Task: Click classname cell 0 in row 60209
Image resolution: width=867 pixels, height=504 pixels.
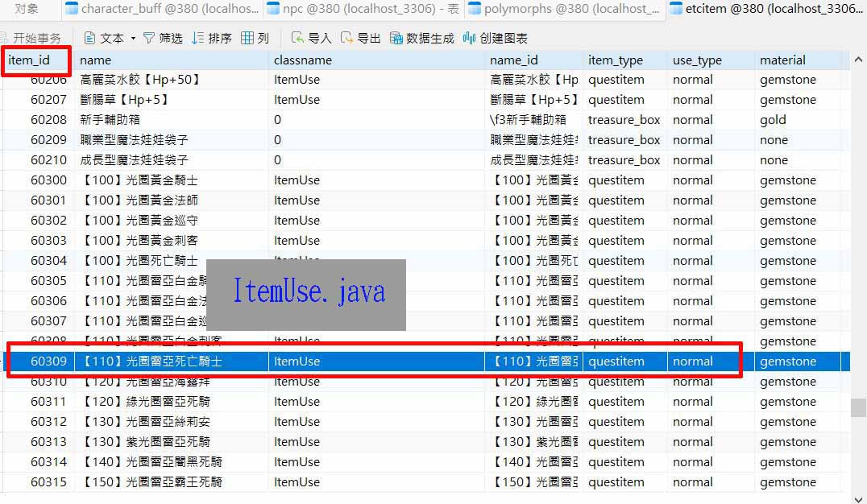Action: click(277, 140)
